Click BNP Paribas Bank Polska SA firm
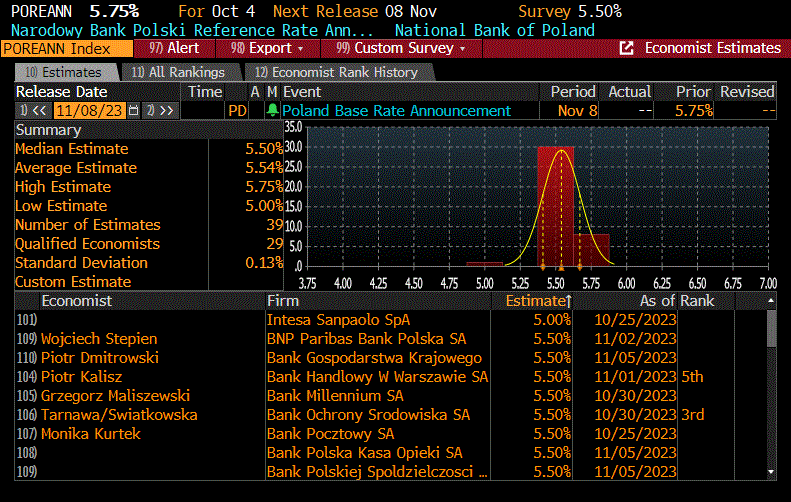791x502 pixels. pyautogui.click(x=367, y=339)
